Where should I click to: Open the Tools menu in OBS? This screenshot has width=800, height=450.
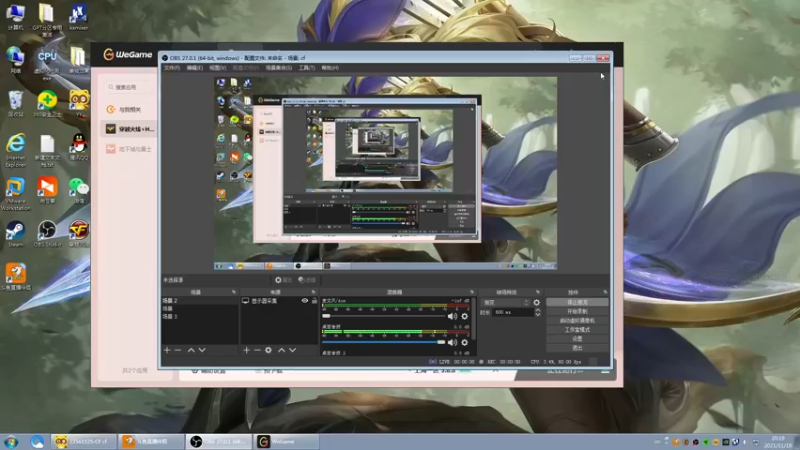pyautogui.click(x=307, y=68)
